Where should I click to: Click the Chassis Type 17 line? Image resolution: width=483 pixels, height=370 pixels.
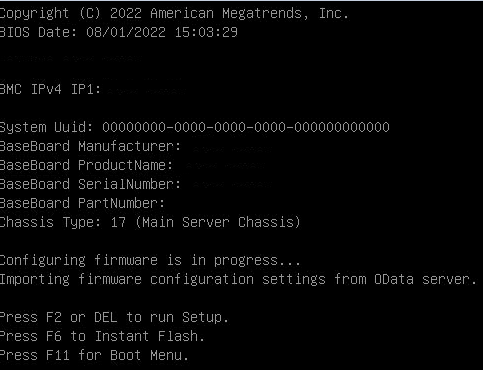coord(150,223)
